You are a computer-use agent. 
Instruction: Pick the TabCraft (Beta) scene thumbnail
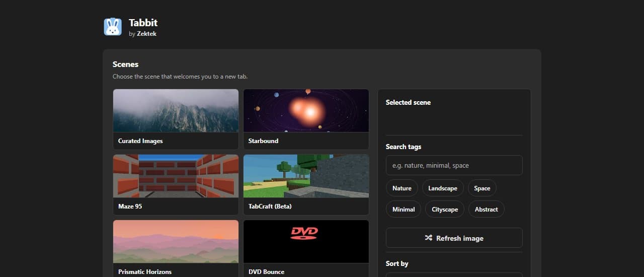coord(306,176)
